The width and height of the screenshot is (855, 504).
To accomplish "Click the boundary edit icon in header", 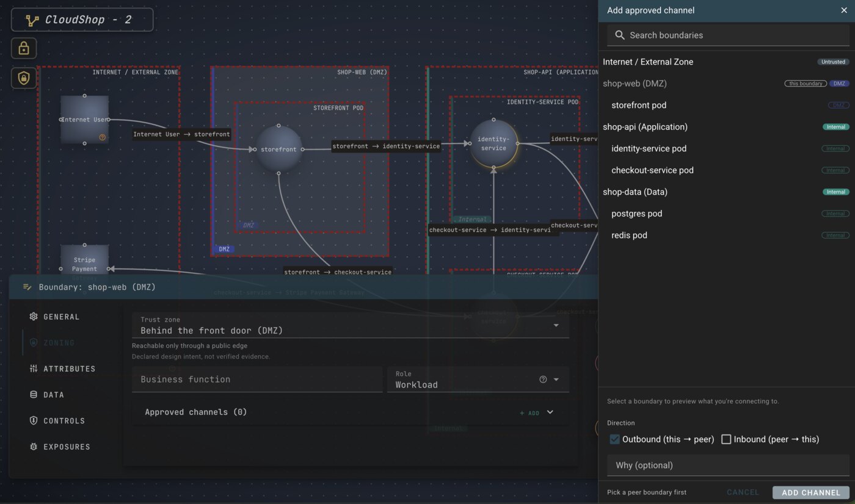I will click(x=27, y=287).
